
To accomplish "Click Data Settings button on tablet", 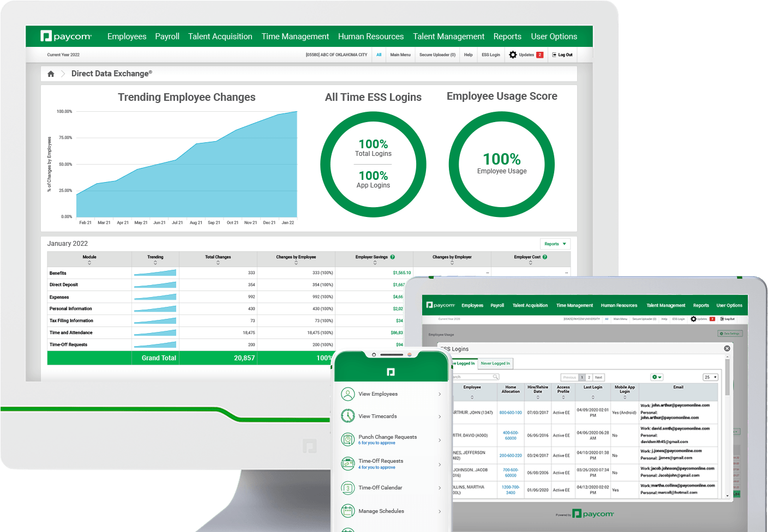I will [x=730, y=333].
